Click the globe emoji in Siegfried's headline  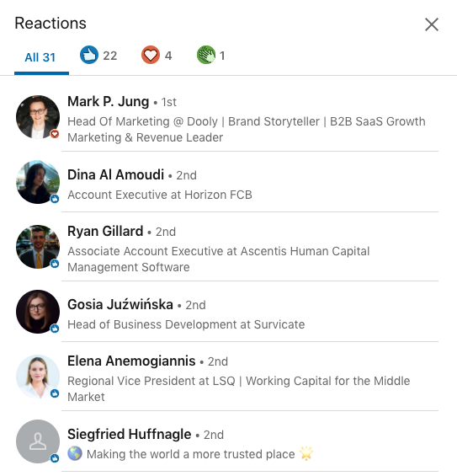pyautogui.click(x=75, y=454)
